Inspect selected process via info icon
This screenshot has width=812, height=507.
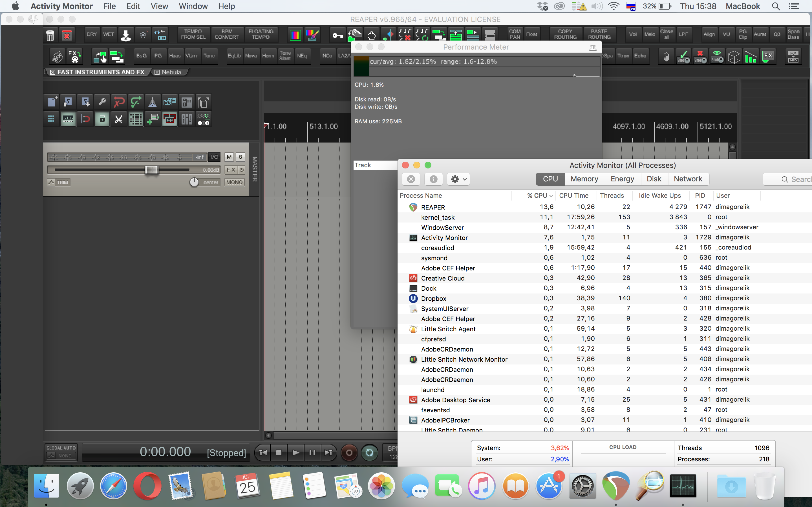433,179
